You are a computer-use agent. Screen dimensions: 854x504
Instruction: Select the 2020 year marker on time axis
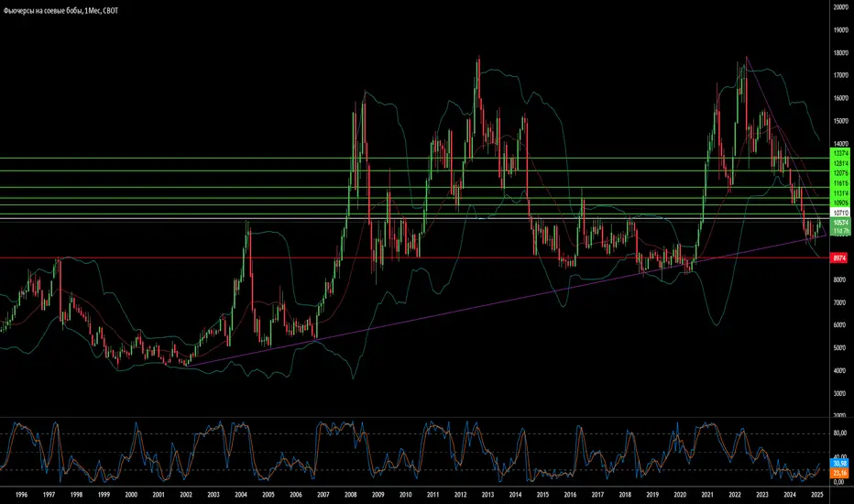point(680,495)
